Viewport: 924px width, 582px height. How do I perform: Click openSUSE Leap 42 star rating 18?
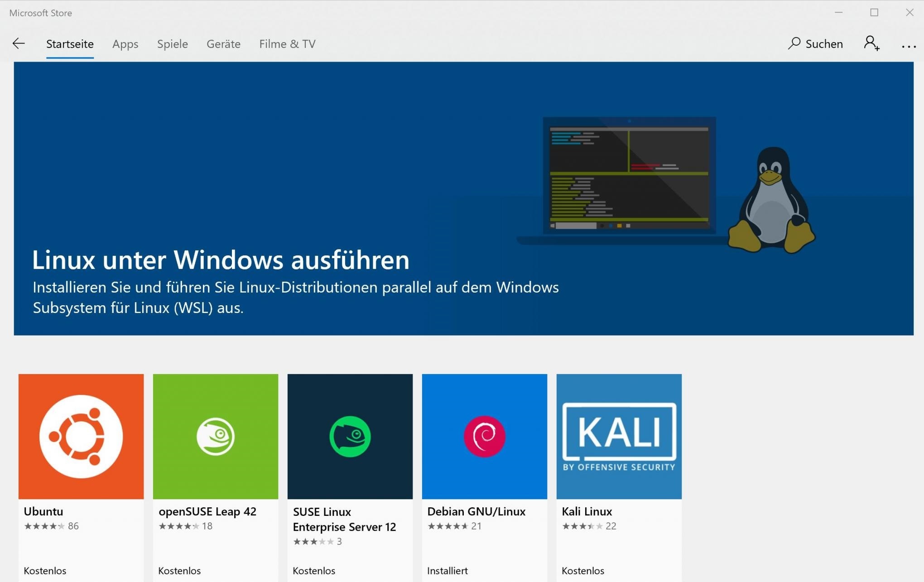pyautogui.click(x=185, y=526)
